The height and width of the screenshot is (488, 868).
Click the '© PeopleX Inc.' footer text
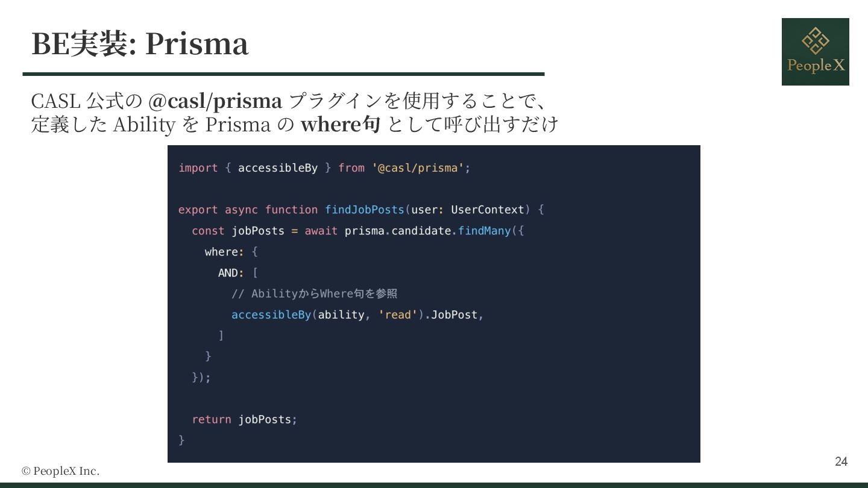[x=60, y=471]
